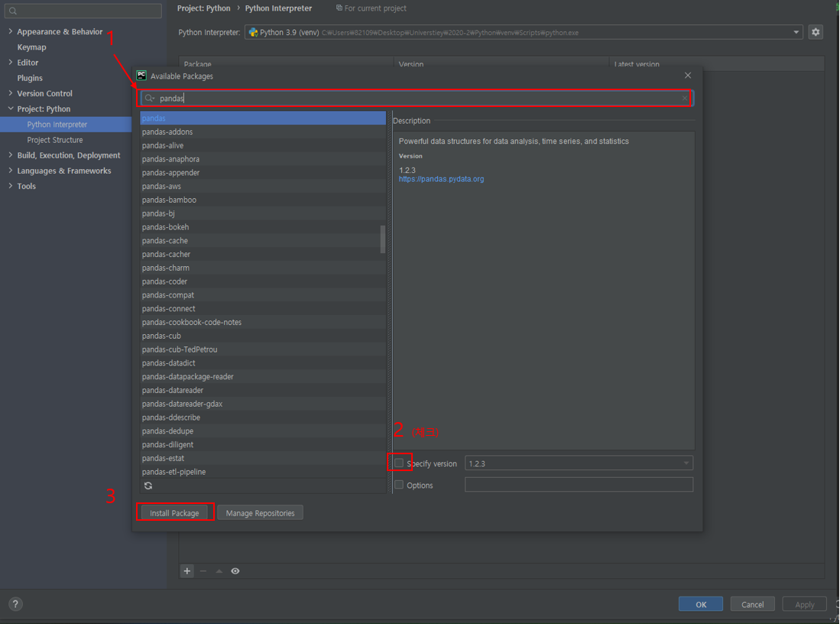
Task: Expand the Editor settings node
Action: click(10, 62)
